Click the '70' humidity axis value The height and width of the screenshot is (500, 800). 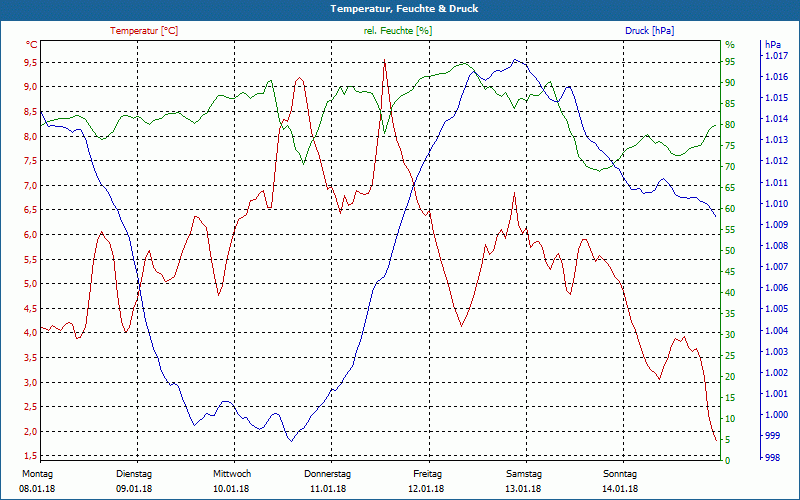(x=730, y=167)
